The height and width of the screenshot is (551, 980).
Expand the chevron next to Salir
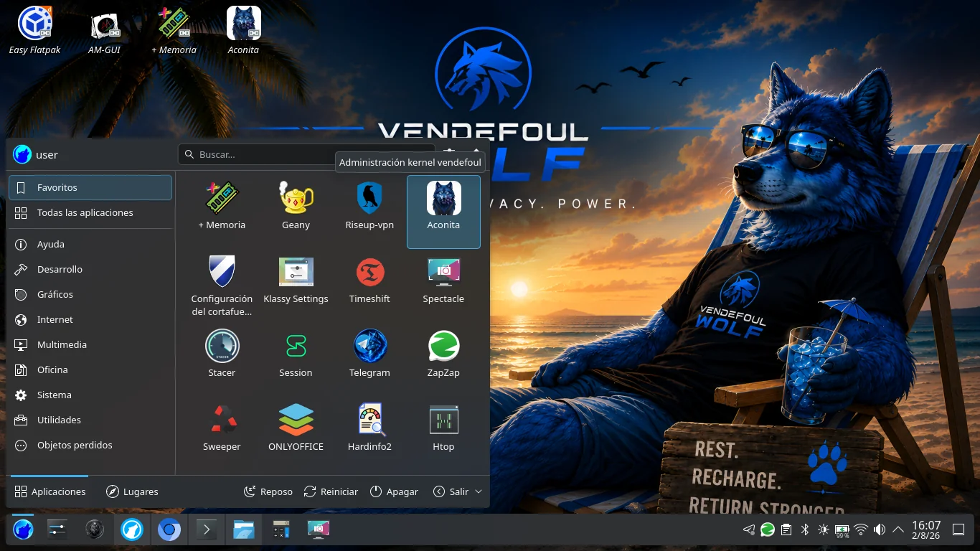[x=479, y=491]
